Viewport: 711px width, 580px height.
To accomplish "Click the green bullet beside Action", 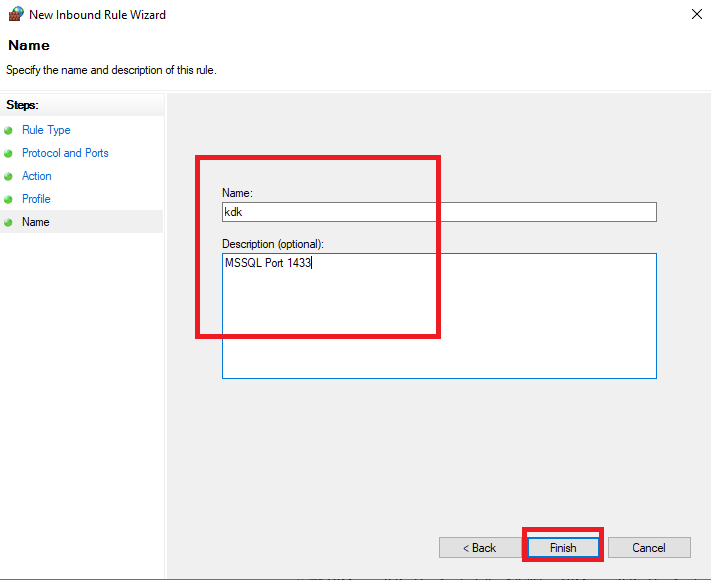I will (x=8, y=176).
